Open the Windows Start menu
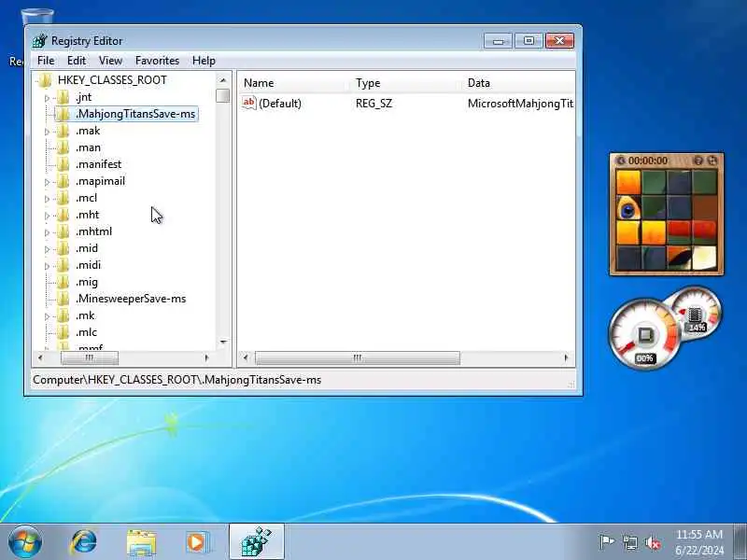 pyautogui.click(x=25, y=542)
